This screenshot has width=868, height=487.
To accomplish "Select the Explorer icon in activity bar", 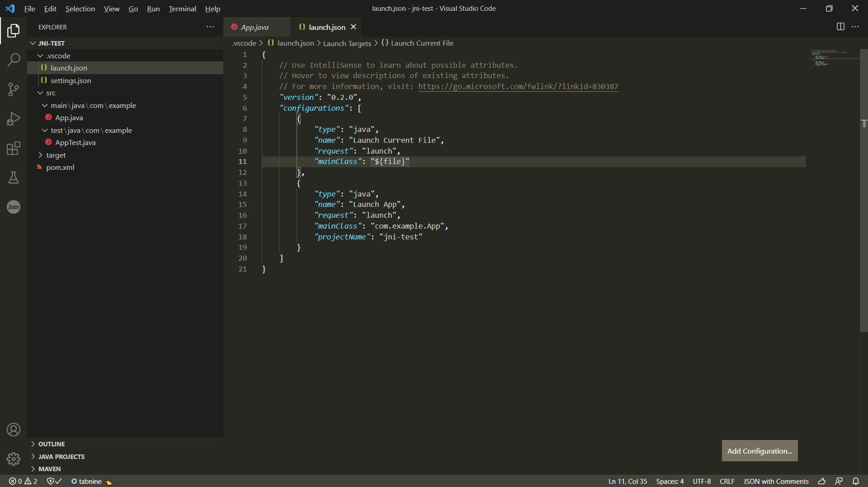I will click(14, 30).
